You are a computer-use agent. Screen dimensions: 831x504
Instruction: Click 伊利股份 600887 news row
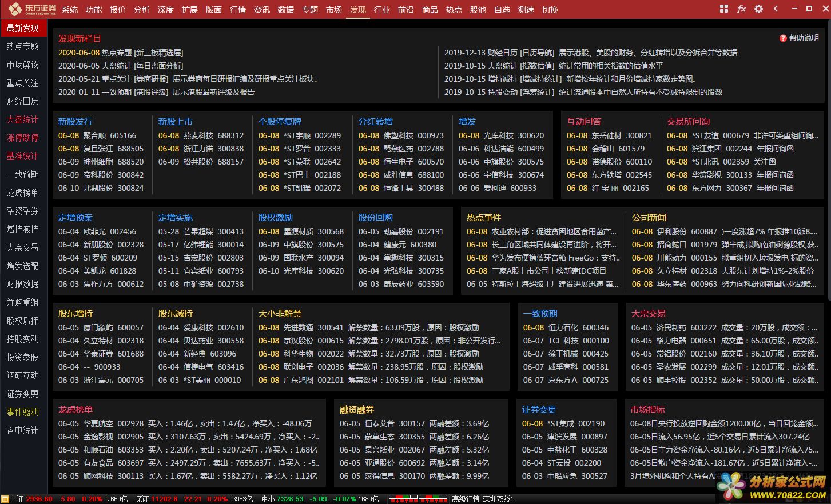[x=725, y=232]
